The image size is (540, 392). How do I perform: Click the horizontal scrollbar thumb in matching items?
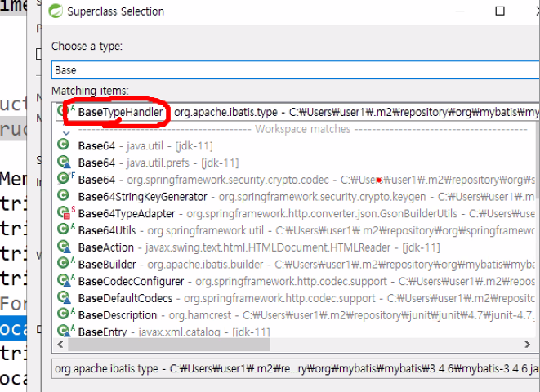169,344
